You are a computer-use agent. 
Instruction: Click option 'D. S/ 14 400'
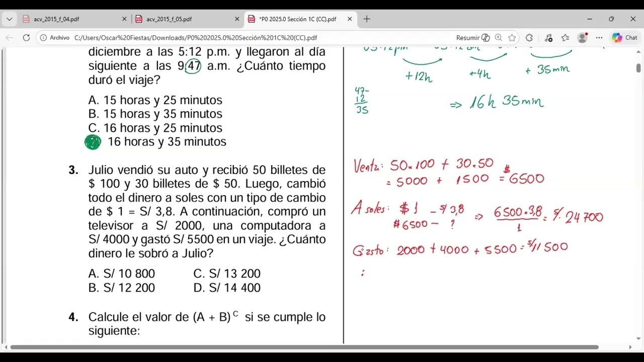click(x=227, y=288)
